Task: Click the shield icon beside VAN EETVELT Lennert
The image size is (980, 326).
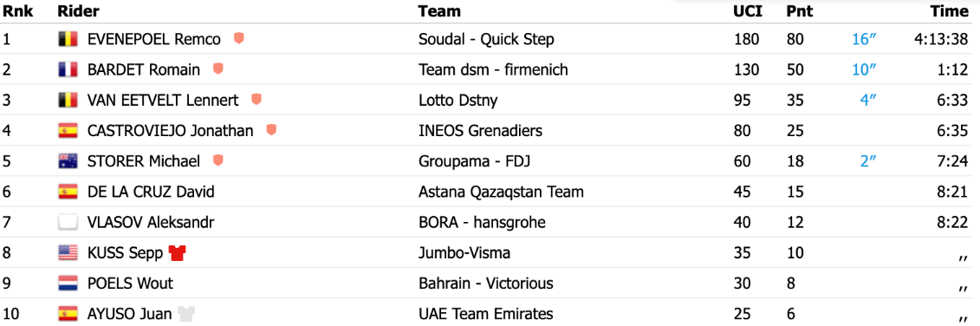Action: click(x=256, y=100)
